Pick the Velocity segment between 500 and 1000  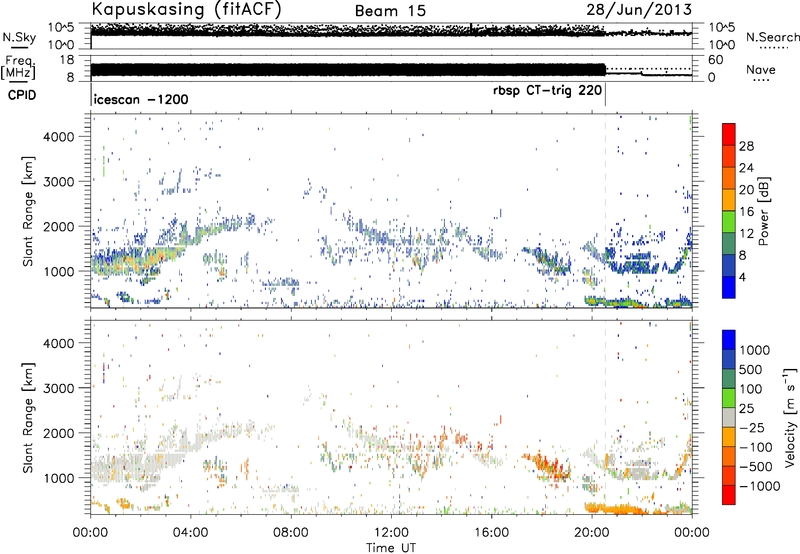point(729,359)
